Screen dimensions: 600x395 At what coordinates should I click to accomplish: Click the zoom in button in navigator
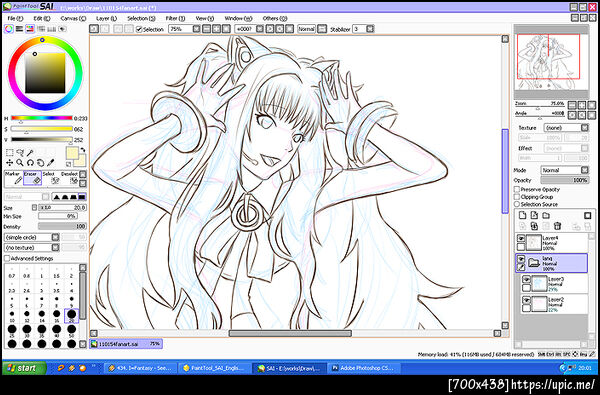click(582, 105)
